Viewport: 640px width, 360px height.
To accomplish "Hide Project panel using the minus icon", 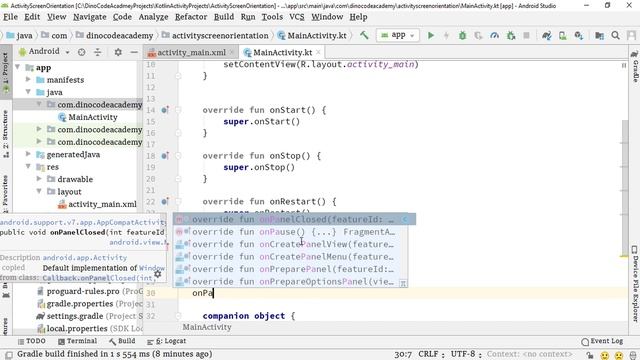I will pos(134,52).
